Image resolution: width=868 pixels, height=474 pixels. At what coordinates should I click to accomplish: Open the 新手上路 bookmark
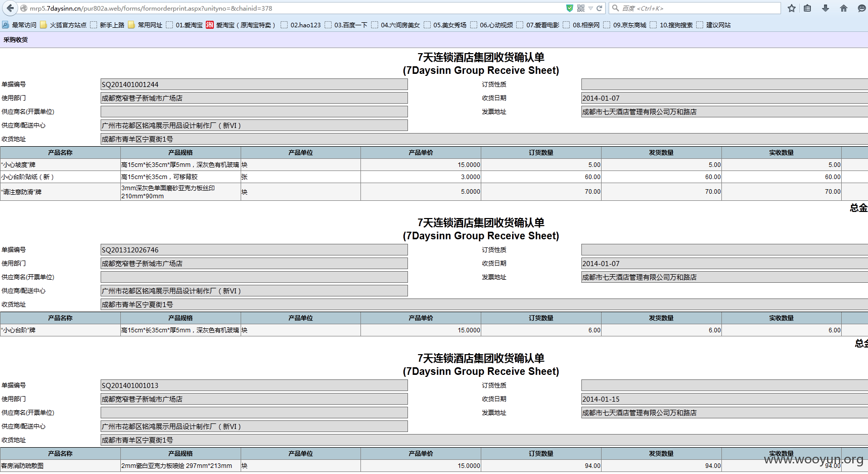coord(107,25)
